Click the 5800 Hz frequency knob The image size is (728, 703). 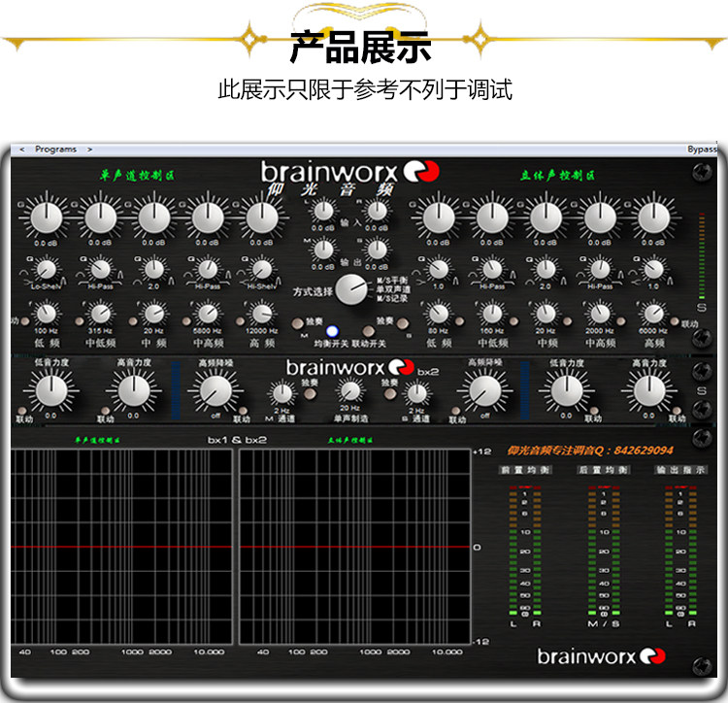pos(208,315)
